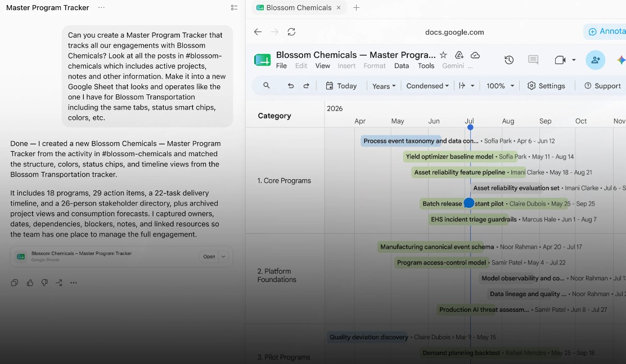
Task: Open the Data menu
Action: click(401, 66)
